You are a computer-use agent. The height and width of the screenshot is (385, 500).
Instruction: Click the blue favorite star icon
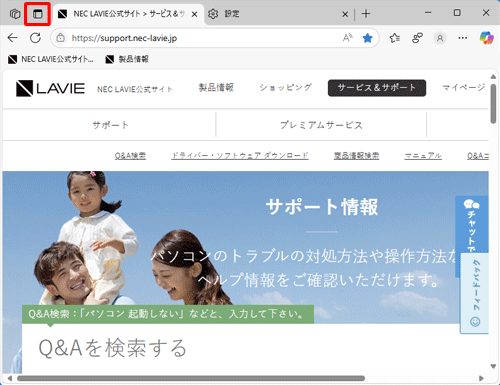(367, 38)
